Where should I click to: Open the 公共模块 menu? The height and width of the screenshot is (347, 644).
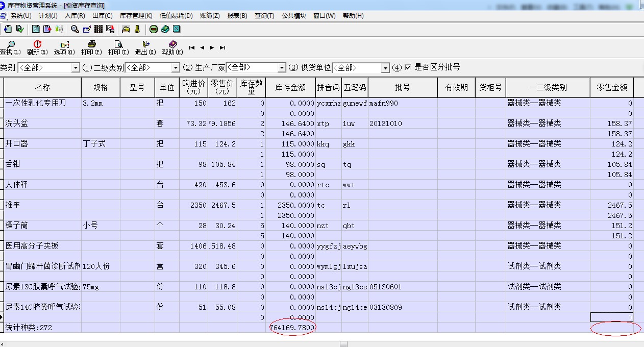click(294, 16)
